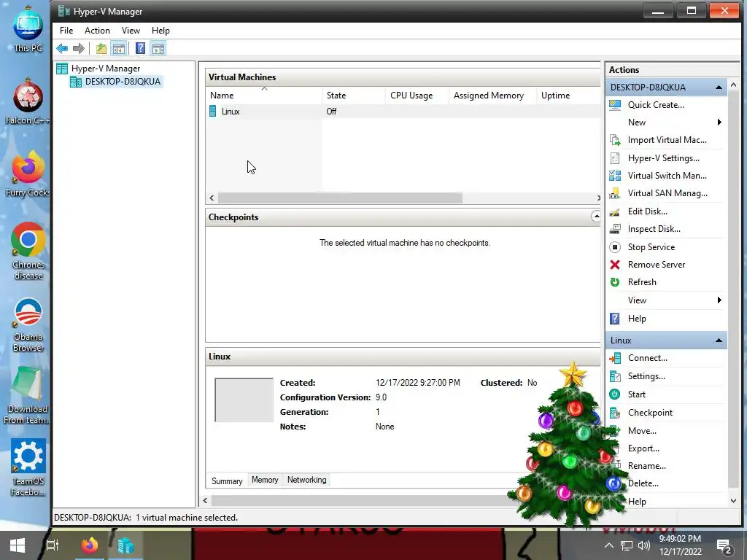Click the Uptime column header
Screen dimensions: 747x560
pyautogui.click(x=568, y=96)
